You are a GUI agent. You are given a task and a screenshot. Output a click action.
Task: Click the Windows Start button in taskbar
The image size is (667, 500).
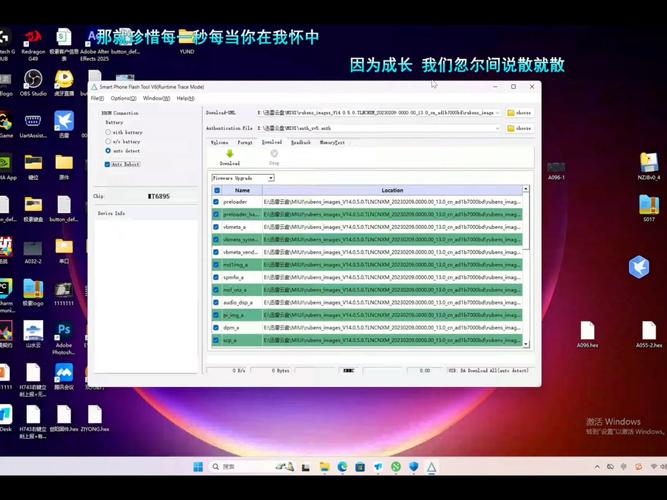(x=197, y=467)
